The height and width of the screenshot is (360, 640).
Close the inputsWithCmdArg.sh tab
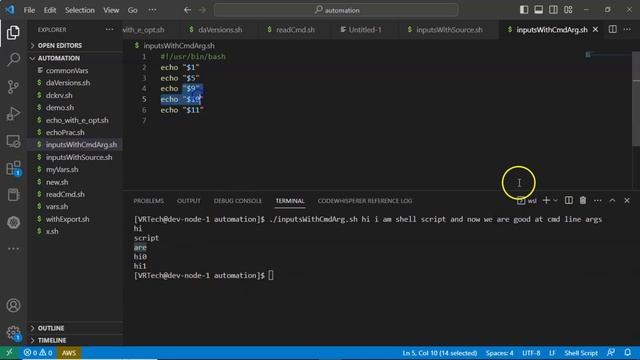[596, 29]
